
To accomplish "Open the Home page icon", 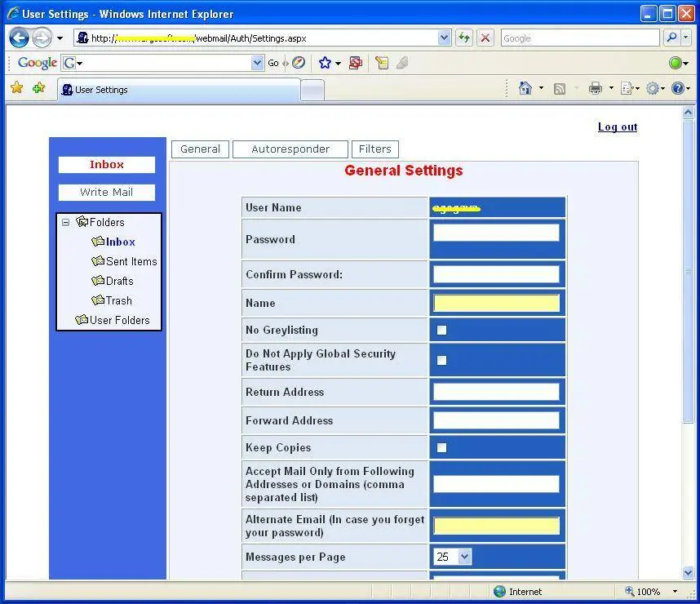I will [x=525, y=88].
